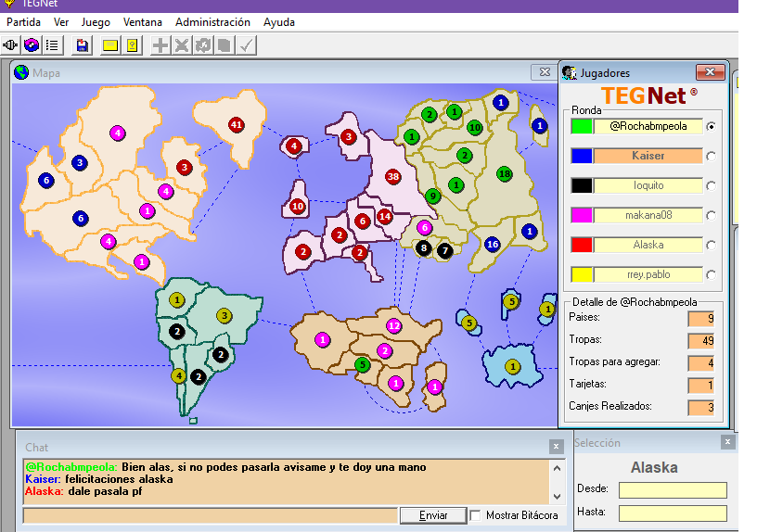The image size is (757, 532).
Task: Click the blue and magenta disc toolbar icon
Action: (32, 44)
